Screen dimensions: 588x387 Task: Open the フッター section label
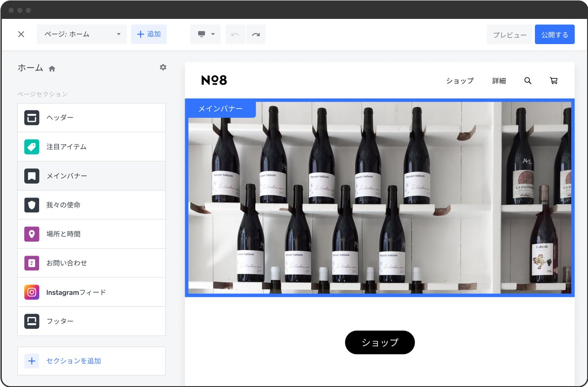[x=60, y=321]
